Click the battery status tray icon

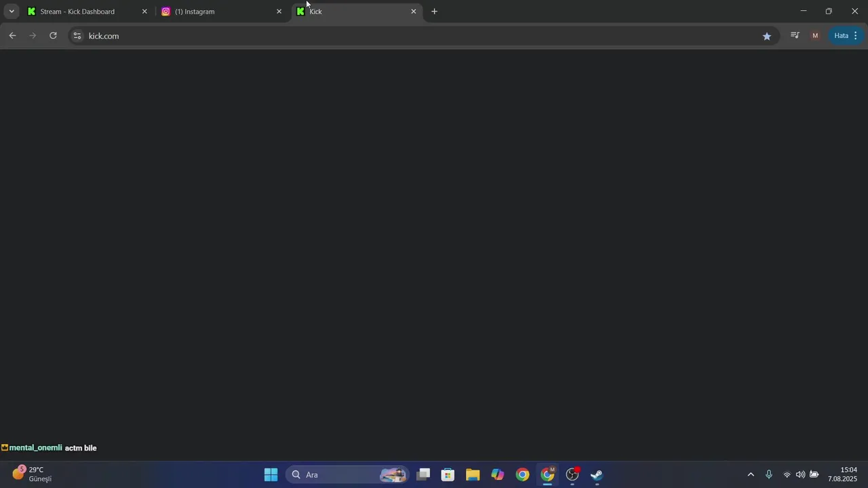click(814, 474)
